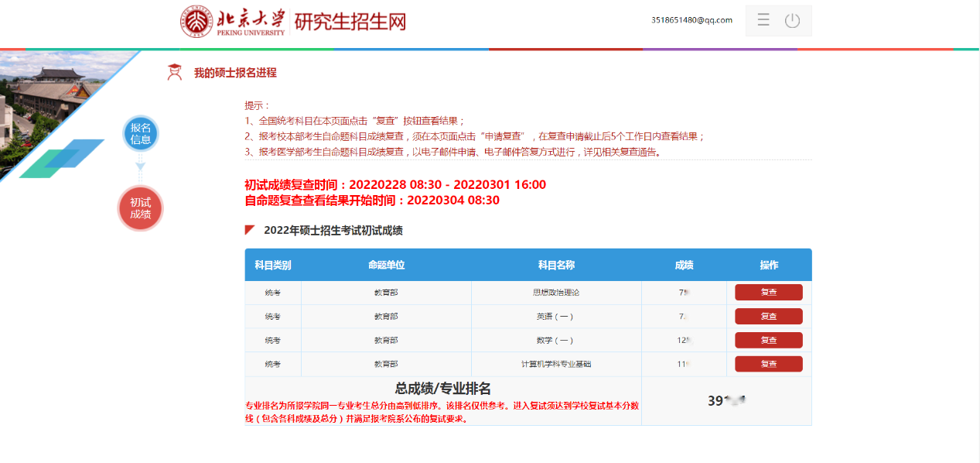Select the 英语（一）subject cell
The width and height of the screenshot is (980, 463).
pyautogui.click(x=556, y=317)
